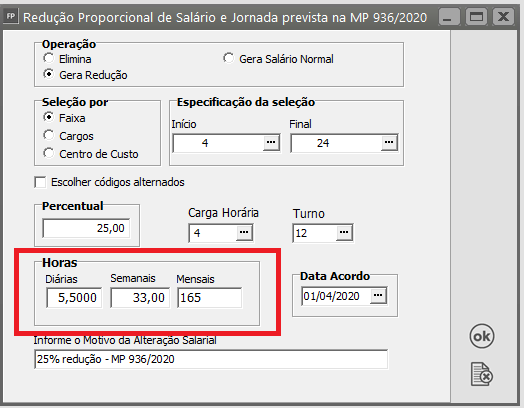
Task: Maximize the window using title bar button
Action: 476,17
